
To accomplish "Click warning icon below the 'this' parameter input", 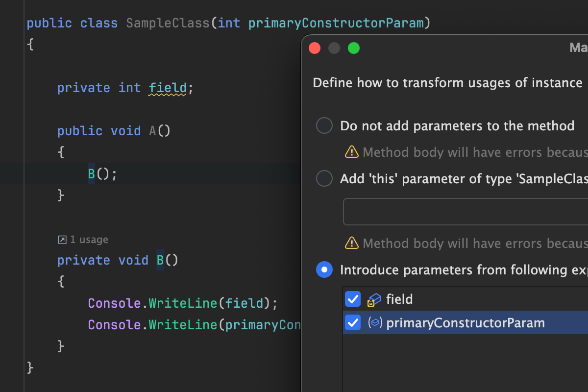I will [x=352, y=243].
